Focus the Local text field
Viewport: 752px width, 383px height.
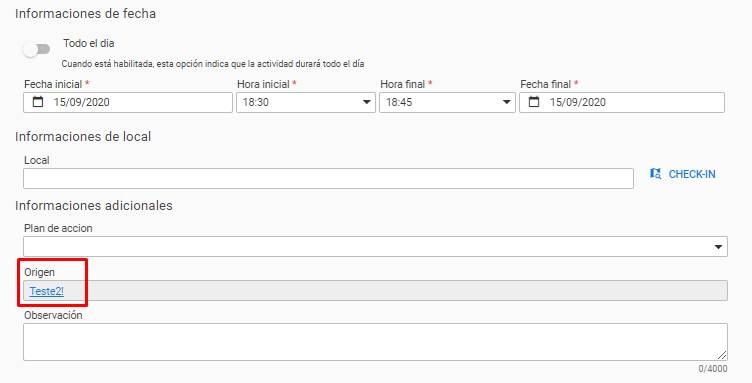tap(329, 178)
